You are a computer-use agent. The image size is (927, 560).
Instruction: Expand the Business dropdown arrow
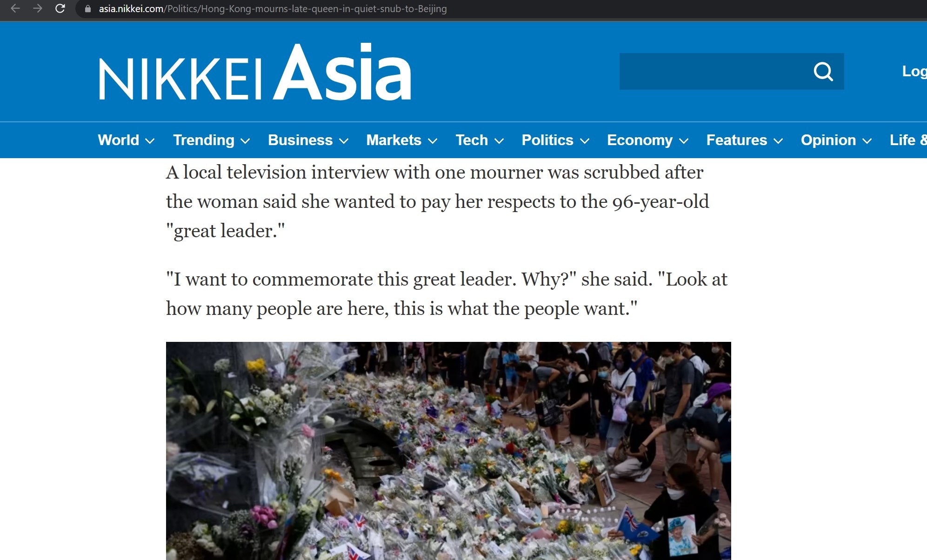[344, 141]
